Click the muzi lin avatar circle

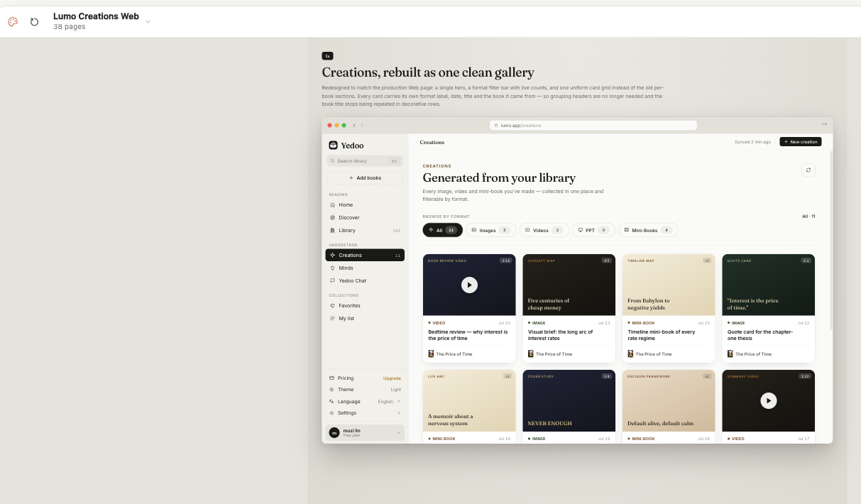(x=334, y=432)
